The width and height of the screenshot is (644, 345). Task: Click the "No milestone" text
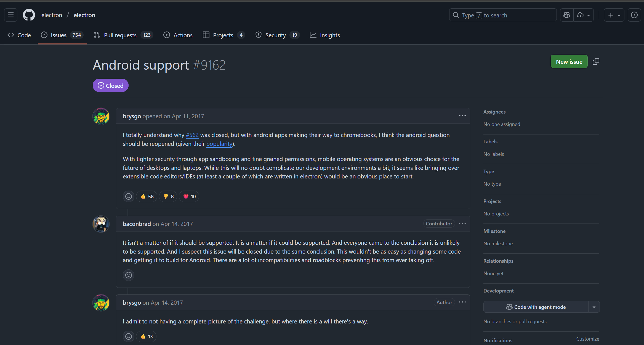pyautogui.click(x=498, y=243)
